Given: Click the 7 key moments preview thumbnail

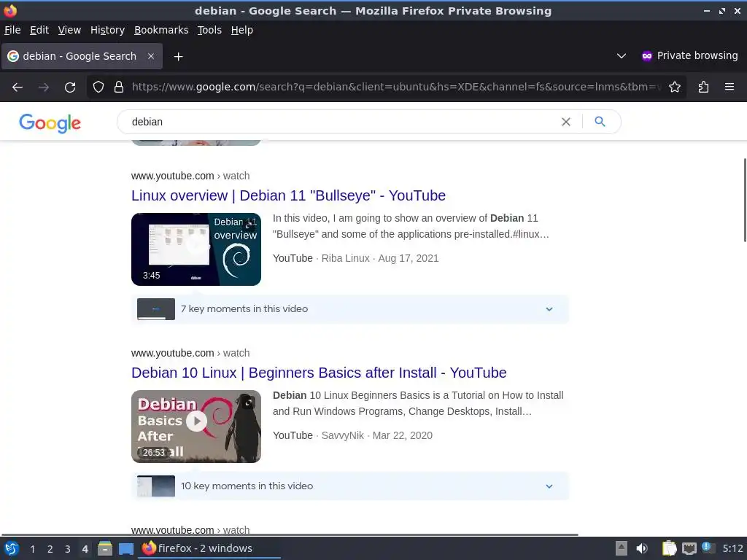Looking at the screenshot, I should coord(156,309).
